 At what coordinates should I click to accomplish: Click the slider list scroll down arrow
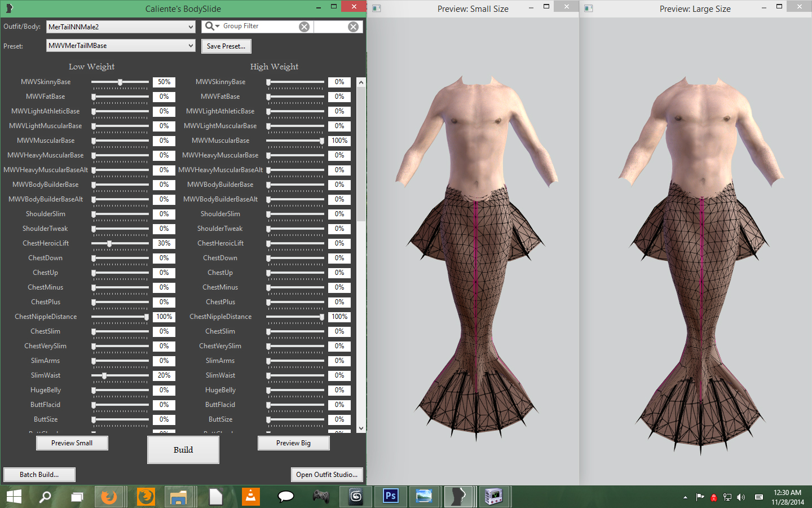click(361, 428)
